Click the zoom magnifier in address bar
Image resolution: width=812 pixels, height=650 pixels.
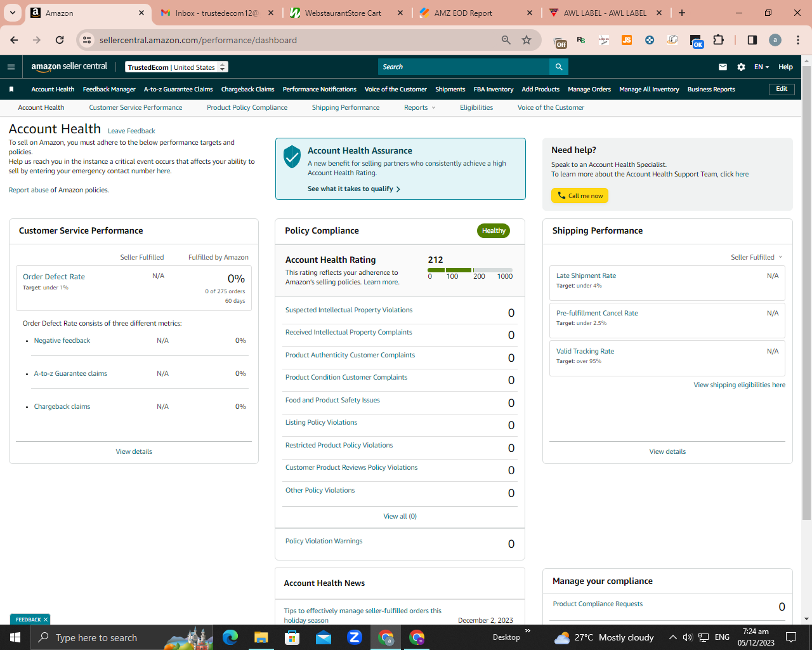[506, 40]
